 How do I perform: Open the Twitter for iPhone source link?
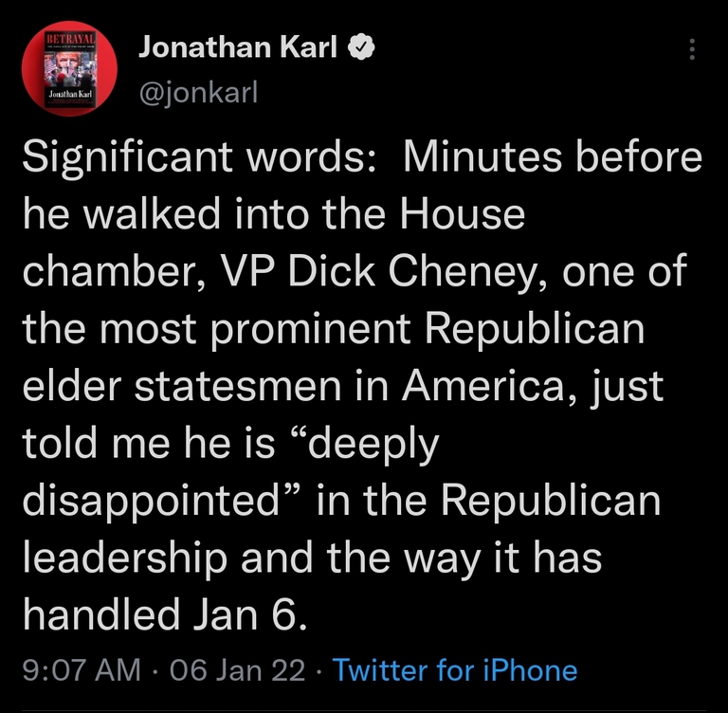[x=455, y=670]
